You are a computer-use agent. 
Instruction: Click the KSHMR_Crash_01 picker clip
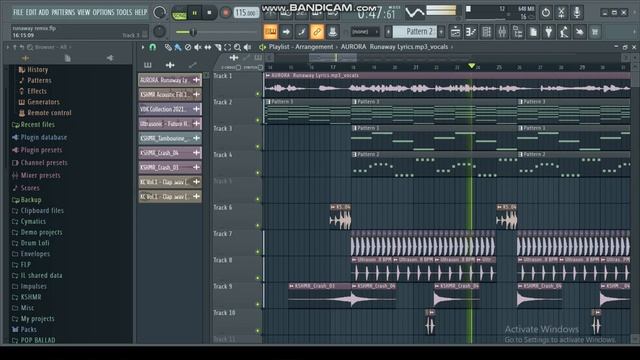[170, 167]
